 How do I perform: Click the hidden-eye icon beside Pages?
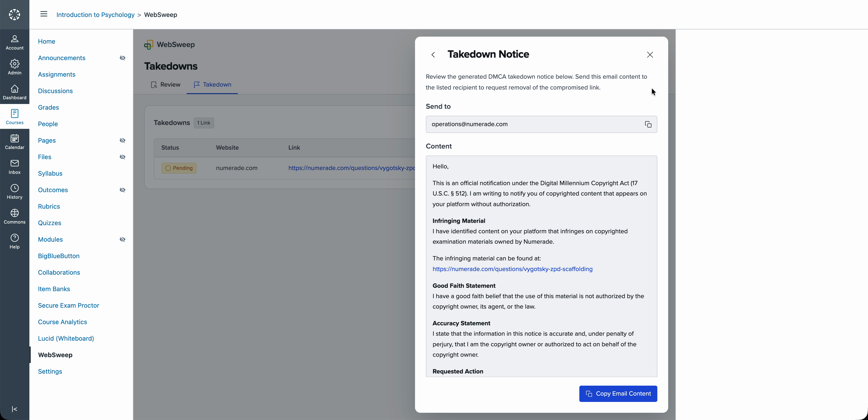pos(123,141)
